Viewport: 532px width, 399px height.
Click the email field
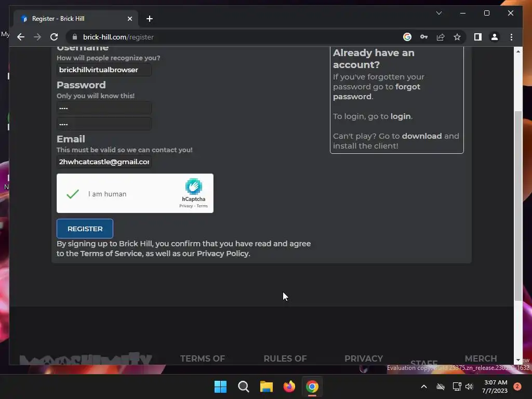pyautogui.click(x=104, y=162)
